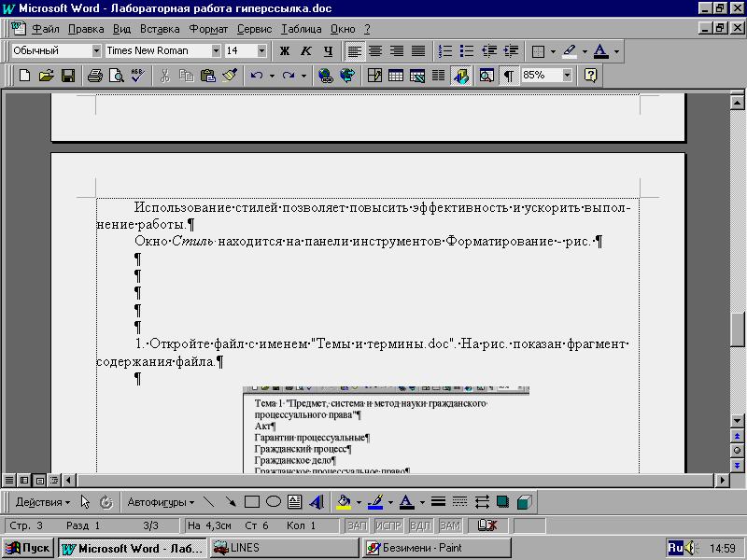The image size is (747, 560).
Task: Open zoom dropdown showing 85%
Action: pyautogui.click(x=567, y=76)
